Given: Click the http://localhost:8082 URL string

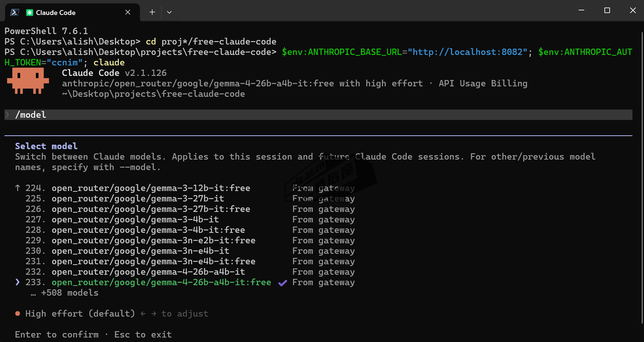Looking at the screenshot, I should (467, 52).
